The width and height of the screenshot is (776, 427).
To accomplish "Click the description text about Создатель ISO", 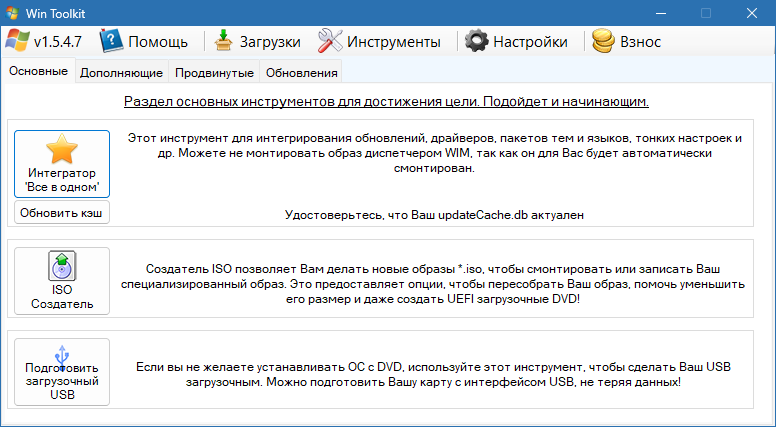I will click(433, 285).
